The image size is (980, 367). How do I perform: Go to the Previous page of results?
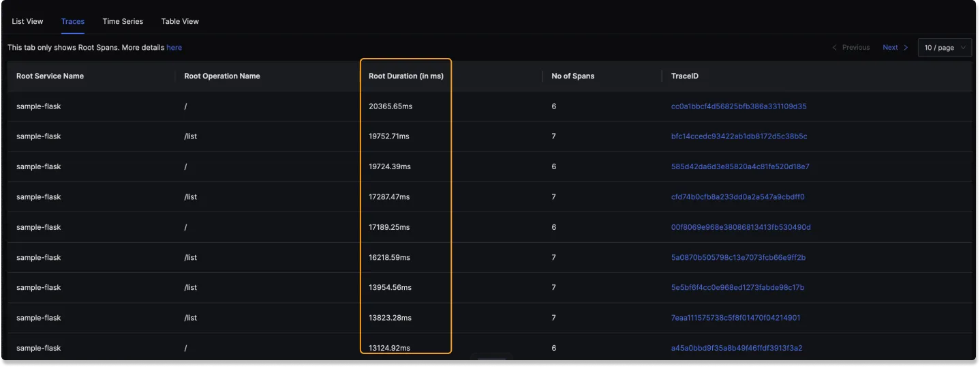click(851, 48)
